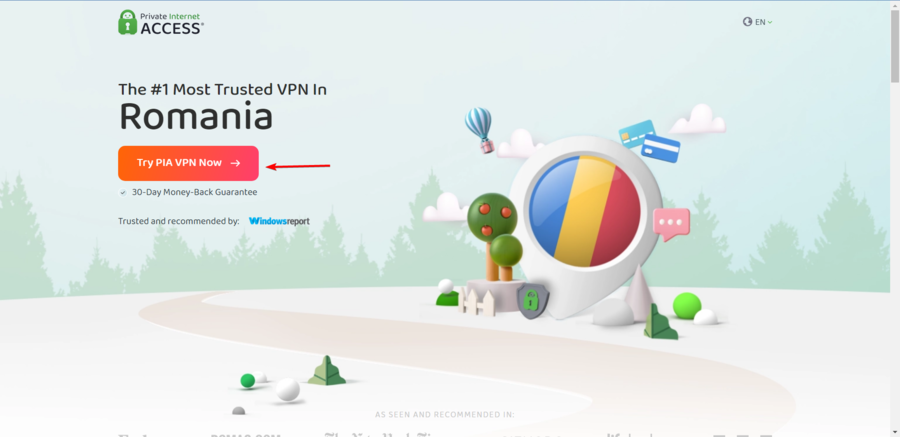Image resolution: width=900 pixels, height=437 pixels.
Task: Open the EN language dropdown
Action: tap(758, 22)
